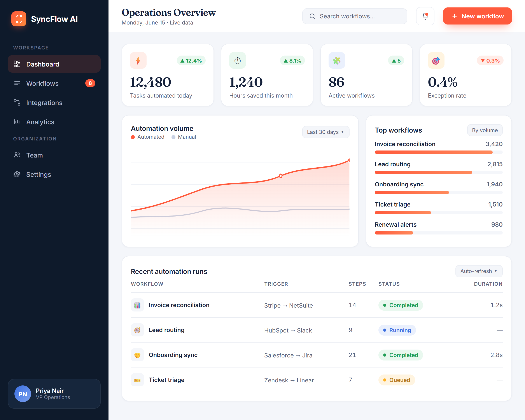Toggle the Automated series in chart legend
This screenshot has height=420, width=525.
tap(148, 137)
